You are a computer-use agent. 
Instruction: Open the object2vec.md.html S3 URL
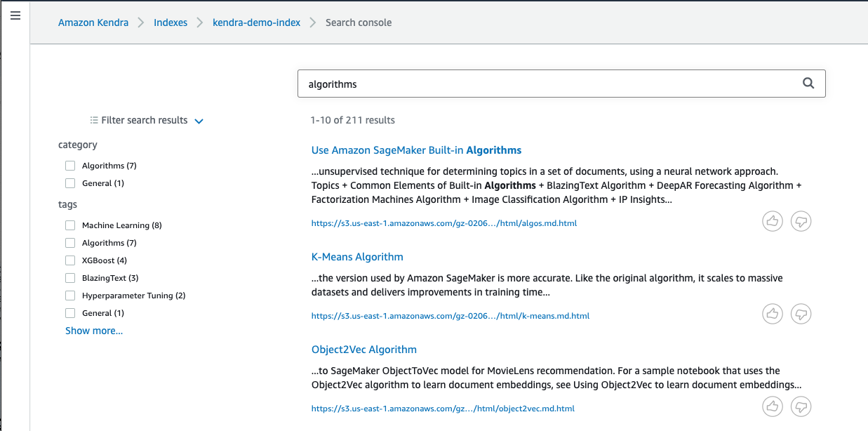point(443,408)
